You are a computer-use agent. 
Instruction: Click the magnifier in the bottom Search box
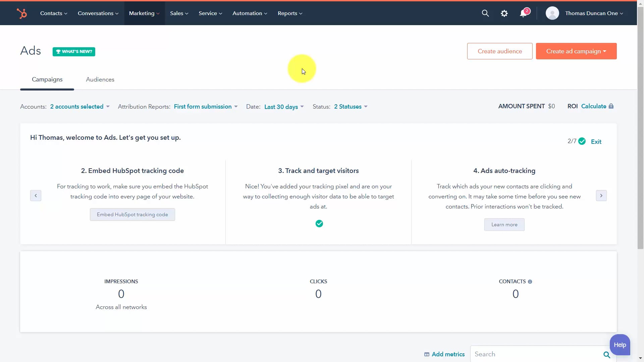[606, 355]
